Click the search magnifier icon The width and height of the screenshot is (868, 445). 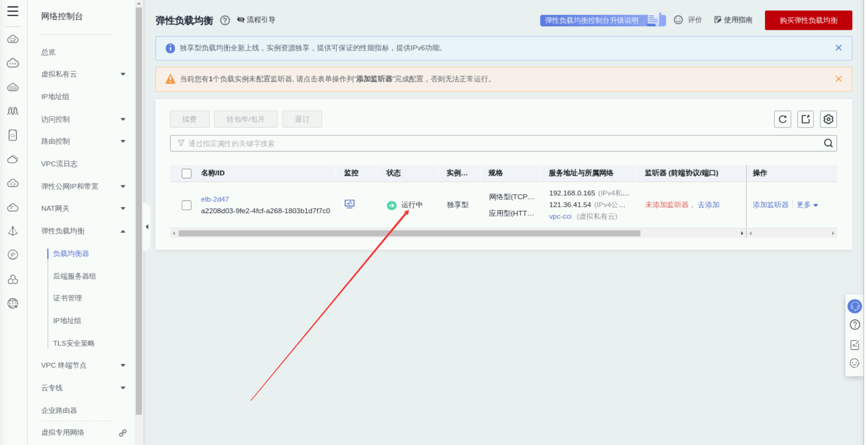tap(828, 143)
